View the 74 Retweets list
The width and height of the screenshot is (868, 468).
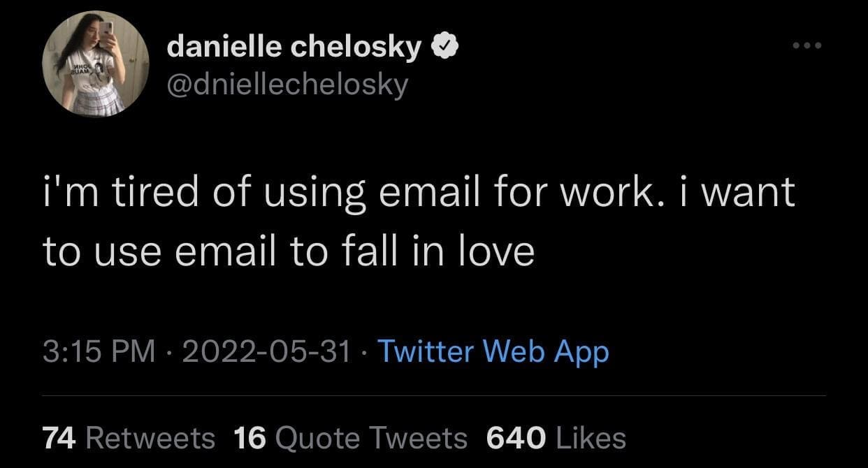tap(129, 438)
